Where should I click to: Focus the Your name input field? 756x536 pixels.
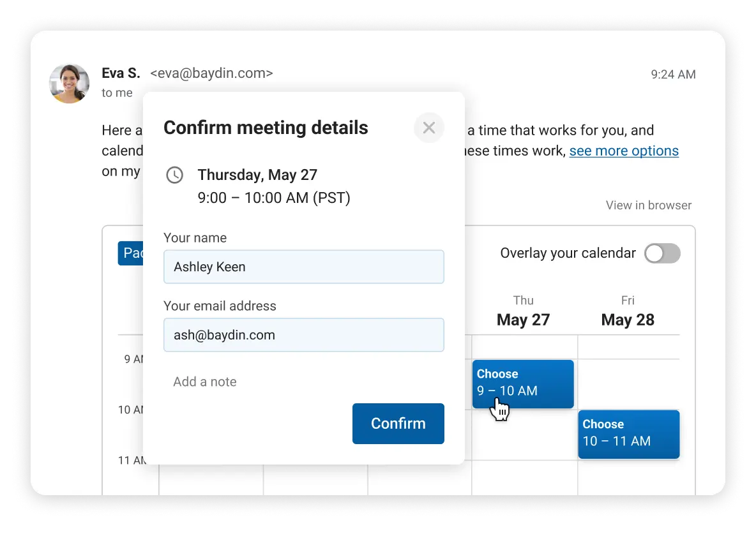[x=303, y=267]
